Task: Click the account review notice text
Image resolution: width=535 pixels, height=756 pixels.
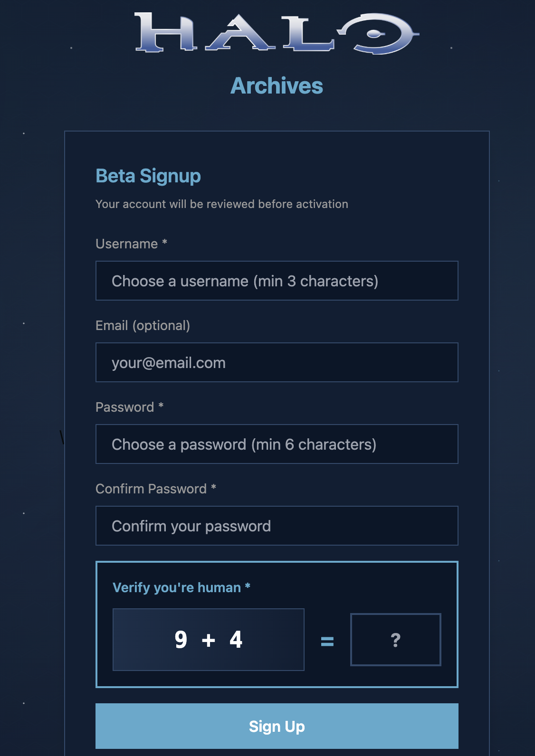Action: [221, 204]
